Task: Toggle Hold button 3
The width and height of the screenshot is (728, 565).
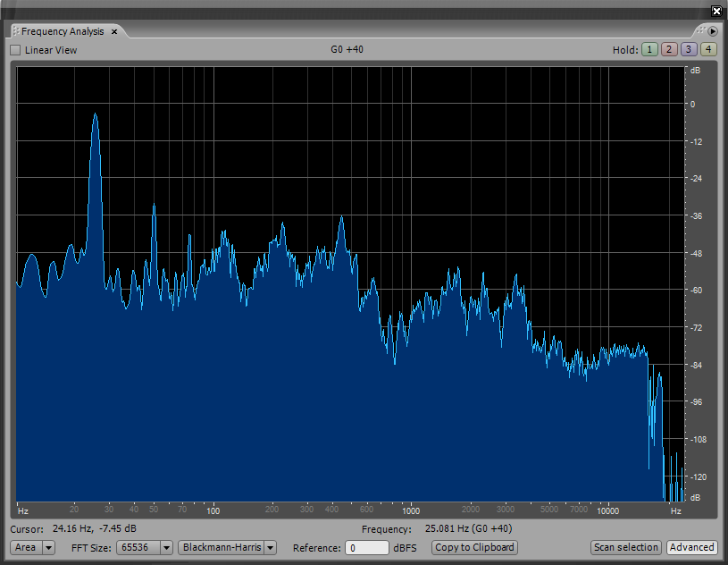Action: [688, 50]
